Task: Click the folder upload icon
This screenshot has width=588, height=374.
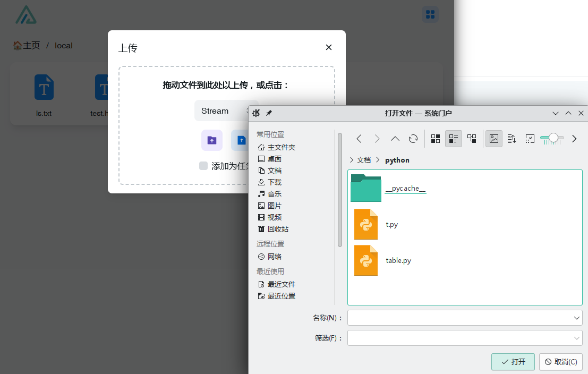Action: [212, 140]
